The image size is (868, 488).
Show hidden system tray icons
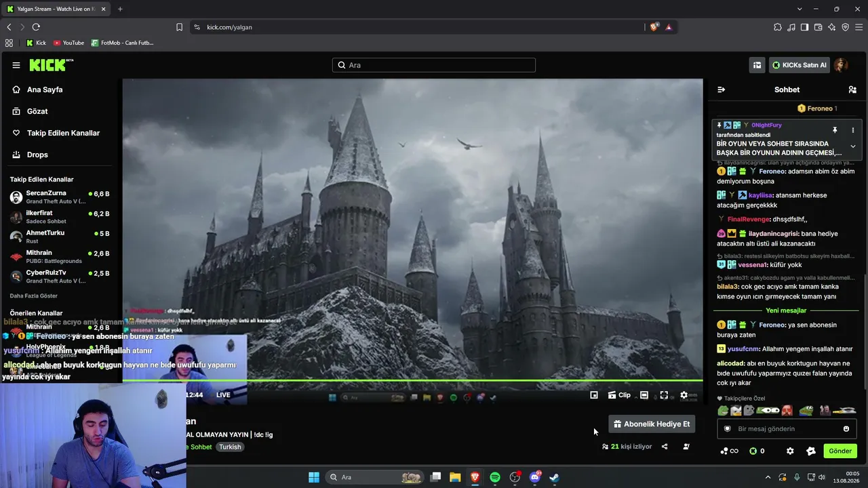tap(768, 477)
